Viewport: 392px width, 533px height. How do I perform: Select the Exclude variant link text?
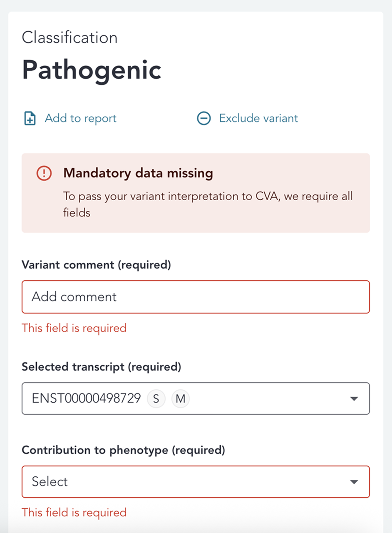coord(258,119)
